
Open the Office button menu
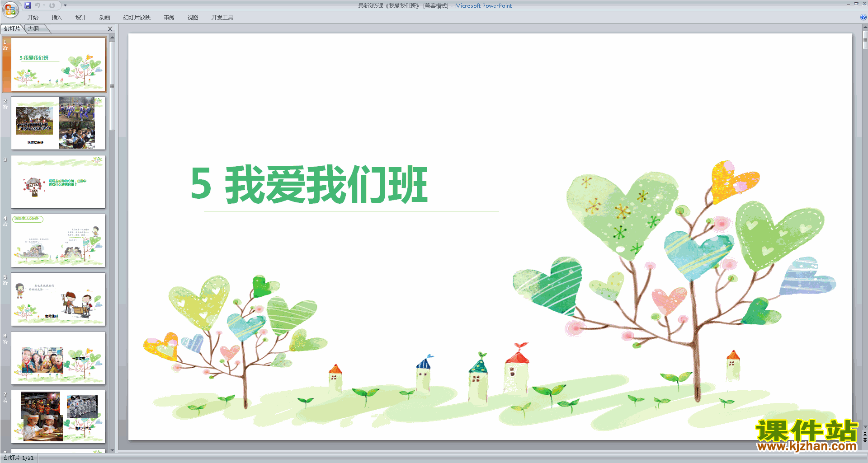[x=10, y=9]
